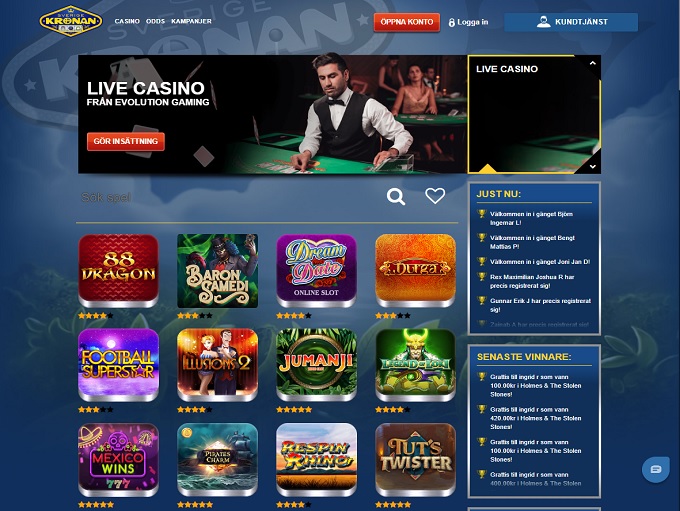Screen dimensions: 680x511
Task: Open the Legend of Loki game
Action: click(415, 365)
